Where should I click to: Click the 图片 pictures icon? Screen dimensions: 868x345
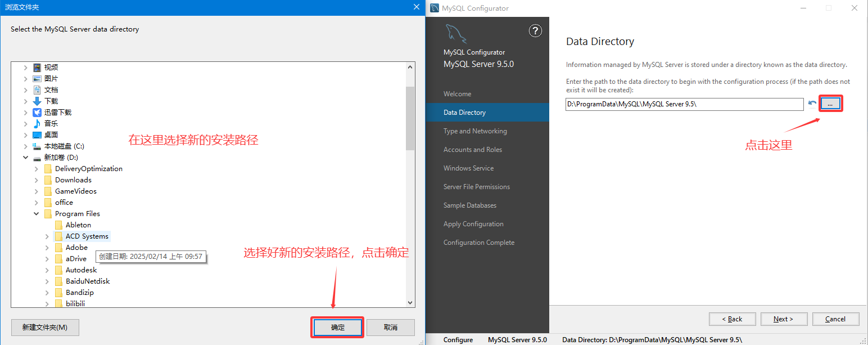point(37,79)
